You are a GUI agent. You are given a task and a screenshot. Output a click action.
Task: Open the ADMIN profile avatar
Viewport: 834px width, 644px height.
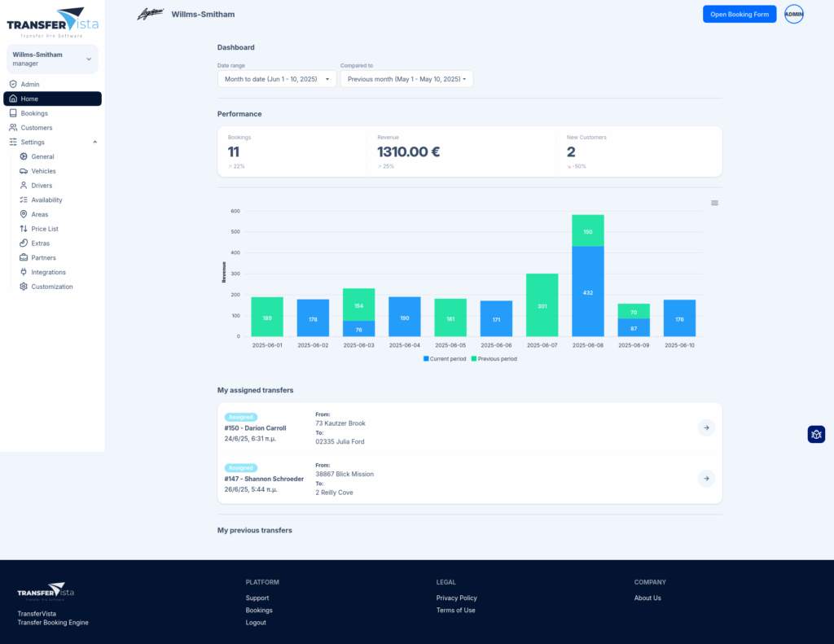(793, 14)
